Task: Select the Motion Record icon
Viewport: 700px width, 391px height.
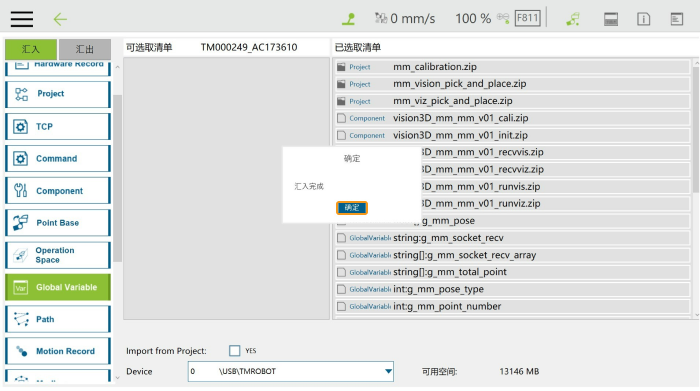Action: [x=21, y=351]
